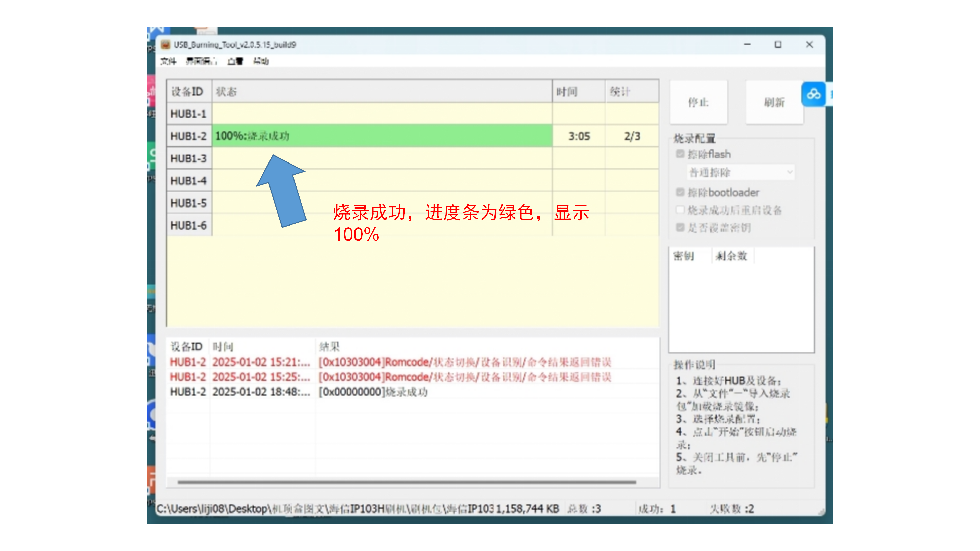
Task: Toggle the 擦除flash checkbox
Action: pyautogui.click(x=680, y=154)
